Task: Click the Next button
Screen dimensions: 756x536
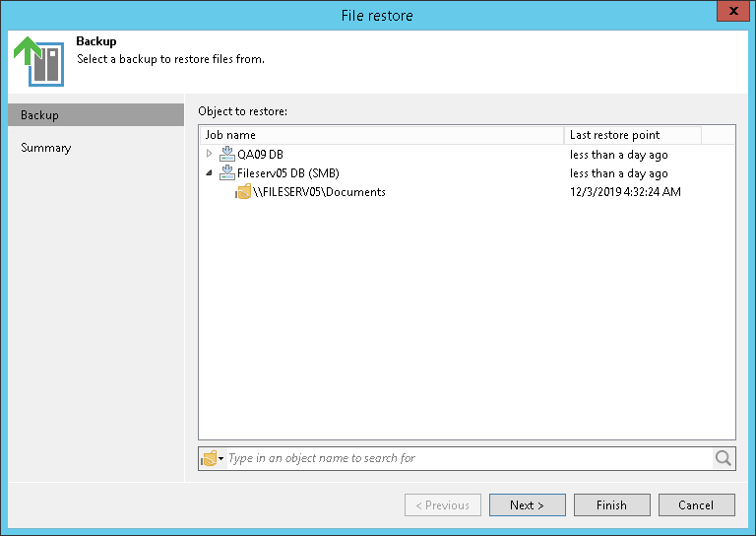Action: [527, 504]
